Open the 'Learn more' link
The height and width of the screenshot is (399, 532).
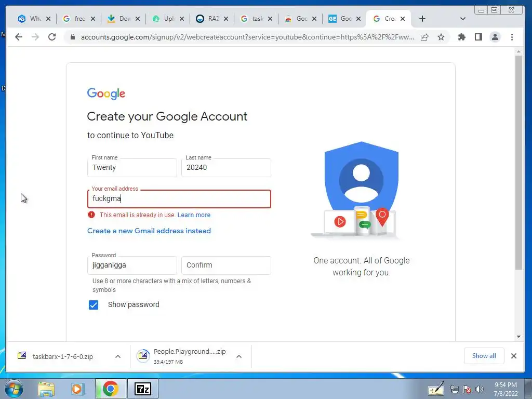click(x=194, y=215)
